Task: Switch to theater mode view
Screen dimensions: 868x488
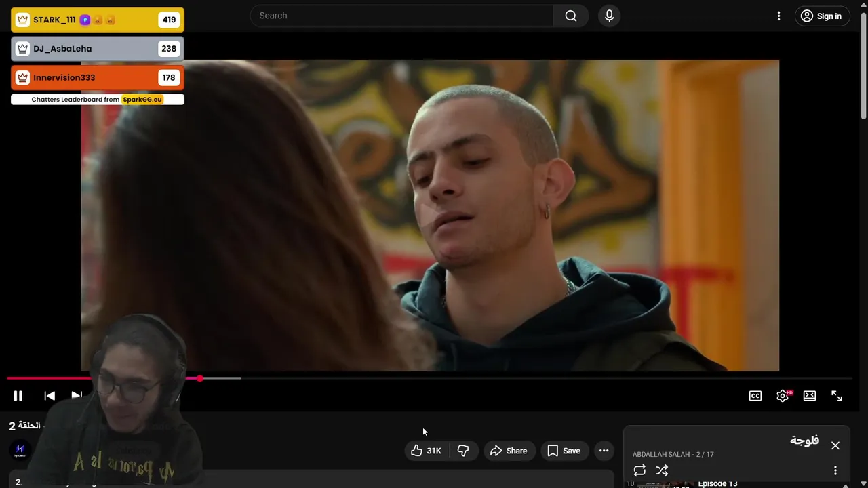Action: coord(810,396)
